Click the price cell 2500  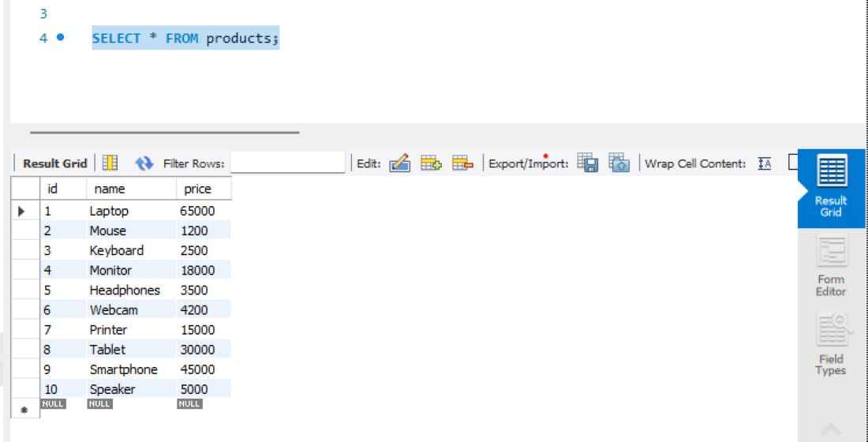pyautogui.click(x=203, y=250)
